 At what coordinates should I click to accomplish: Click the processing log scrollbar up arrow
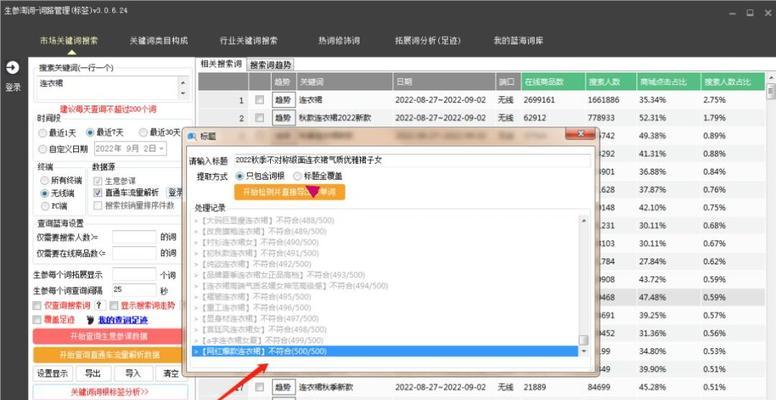pos(583,220)
